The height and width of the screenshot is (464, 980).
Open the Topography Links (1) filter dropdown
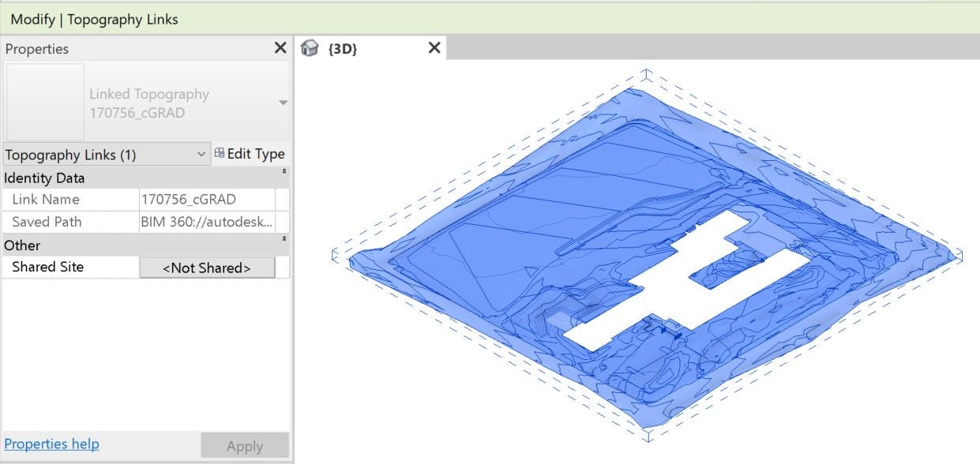[106, 155]
